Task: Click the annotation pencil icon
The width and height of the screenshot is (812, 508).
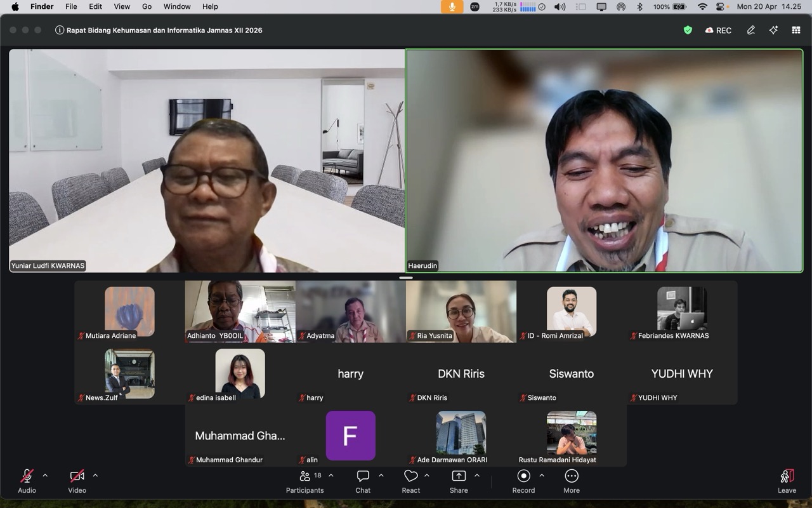Action: pyautogui.click(x=751, y=30)
